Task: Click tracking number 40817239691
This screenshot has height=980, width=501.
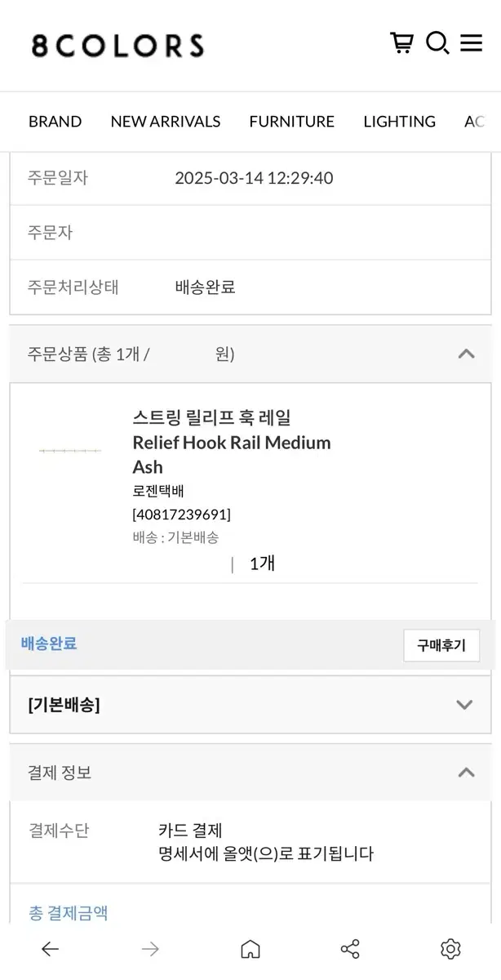Action: (181, 514)
